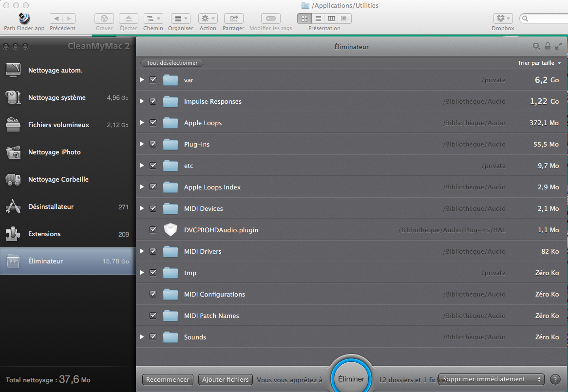Click the lock icon in Éliminateur header
Image resolution: width=568 pixels, height=392 pixels.
coord(548,47)
